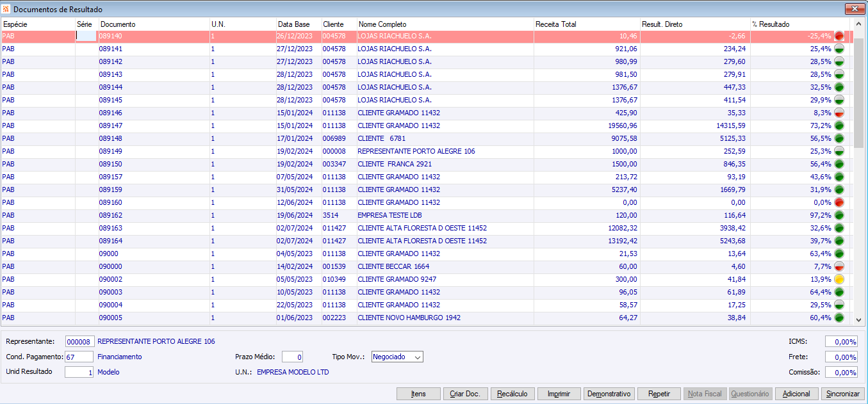Screen dimensions: 868x404
Task: Click the status icon for document 09000
Action: [x=839, y=254]
